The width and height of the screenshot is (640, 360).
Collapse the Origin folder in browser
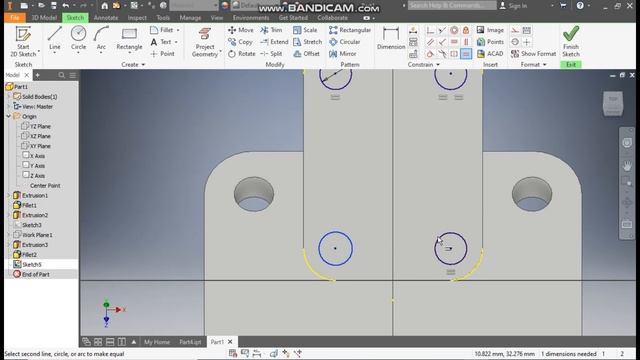(9, 116)
